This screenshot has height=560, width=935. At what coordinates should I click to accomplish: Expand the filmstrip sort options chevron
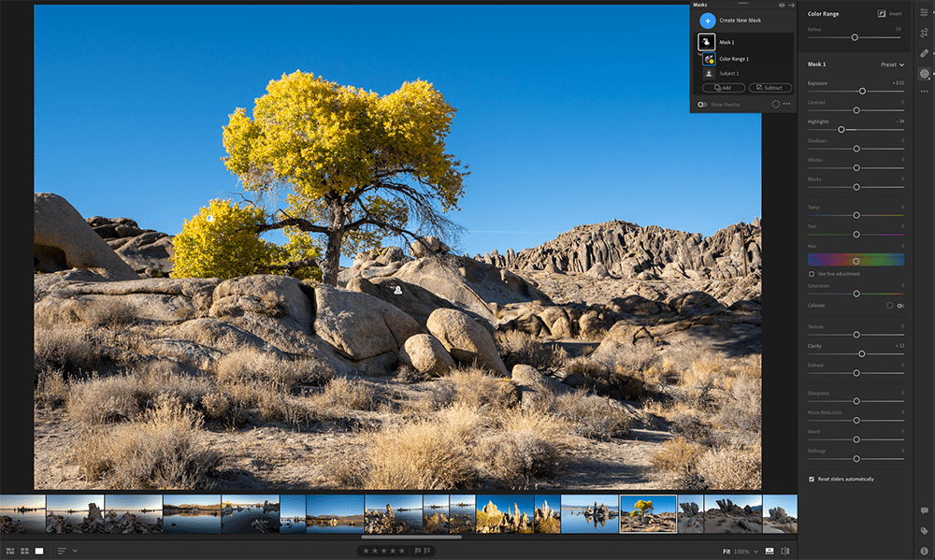[x=75, y=550]
